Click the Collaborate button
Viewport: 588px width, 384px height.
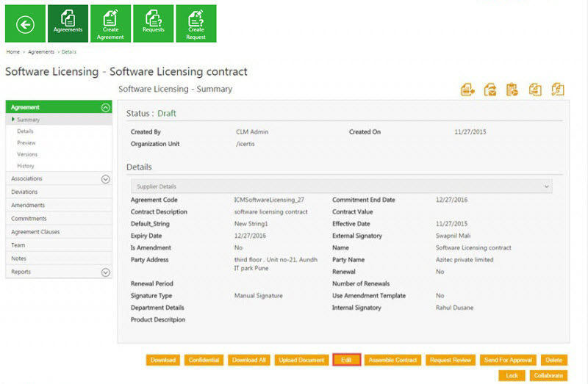(548, 375)
